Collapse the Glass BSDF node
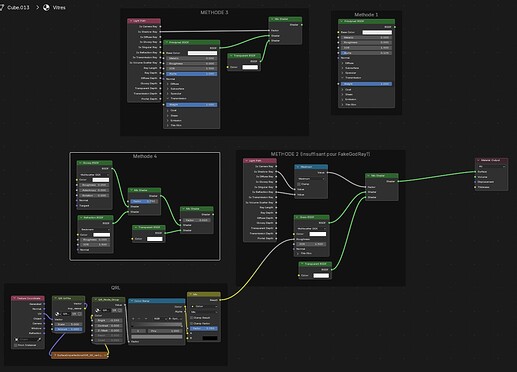Image resolution: width=517 pixels, height=372 pixels. pyautogui.click(x=297, y=217)
